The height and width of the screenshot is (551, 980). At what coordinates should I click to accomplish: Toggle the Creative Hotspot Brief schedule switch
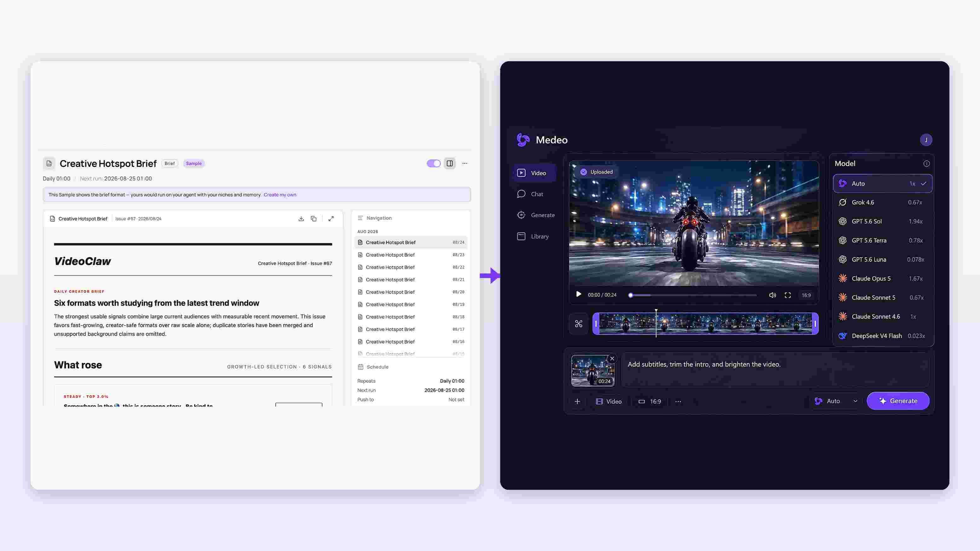pos(433,164)
